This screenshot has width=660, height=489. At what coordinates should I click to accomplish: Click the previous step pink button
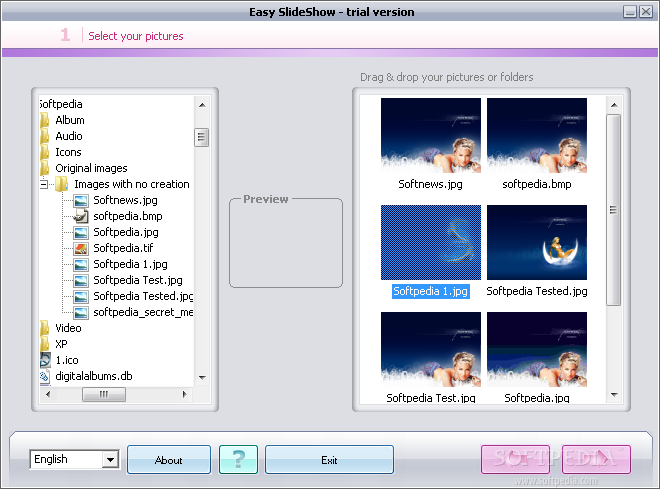[x=516, y=460]
